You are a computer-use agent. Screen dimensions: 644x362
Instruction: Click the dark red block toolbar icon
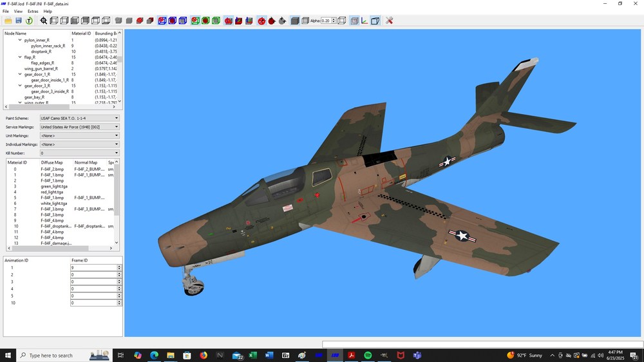[150, 21]
